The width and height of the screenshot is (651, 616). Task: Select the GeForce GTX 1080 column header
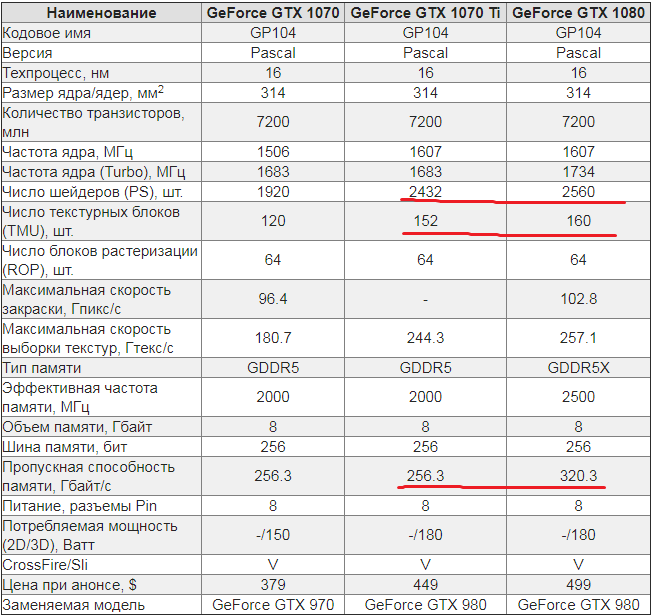click(x=578, y=12)
